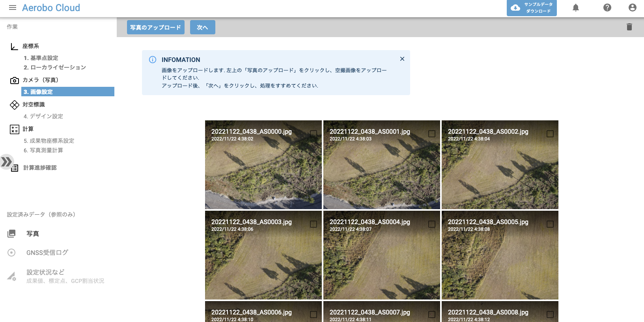Click the カメラ（写真） section label
This screenshot has height=322, width=644.
(41, 80)
